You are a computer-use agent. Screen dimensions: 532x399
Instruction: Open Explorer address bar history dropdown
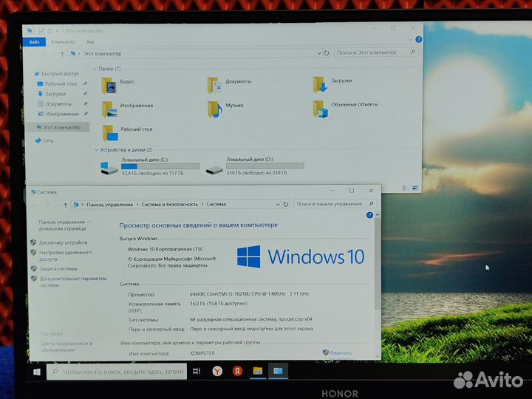[x=319, y=53]
